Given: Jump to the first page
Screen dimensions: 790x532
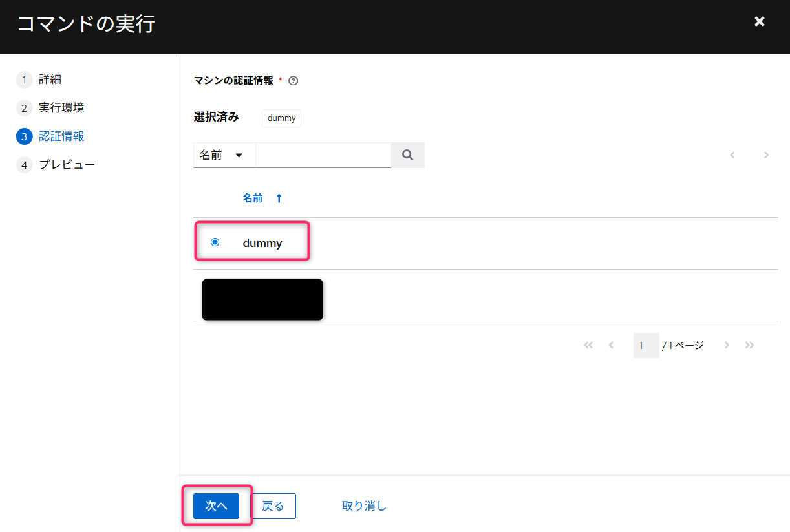Looking at the screenshot, I should [588, 345].
